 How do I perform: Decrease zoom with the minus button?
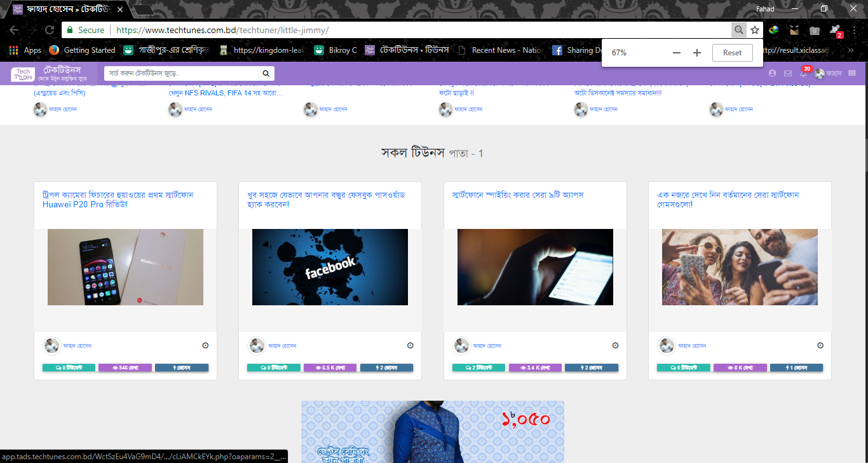click(677, 53)
